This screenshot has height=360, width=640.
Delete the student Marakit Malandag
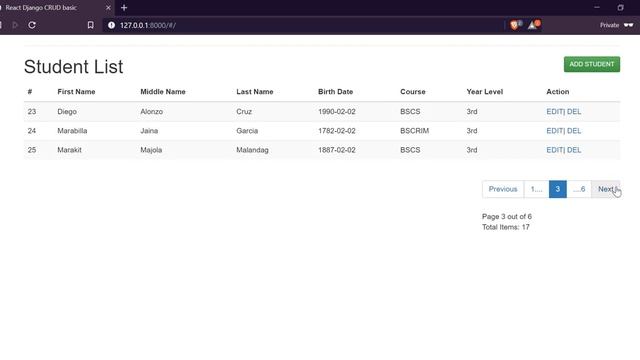click(x=574, y=150)
